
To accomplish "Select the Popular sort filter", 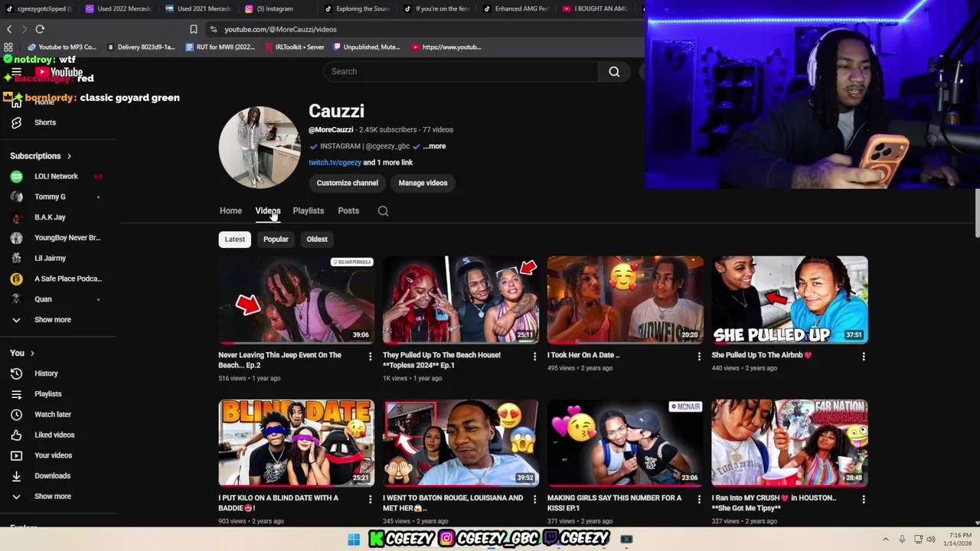I will click(276, 239).
